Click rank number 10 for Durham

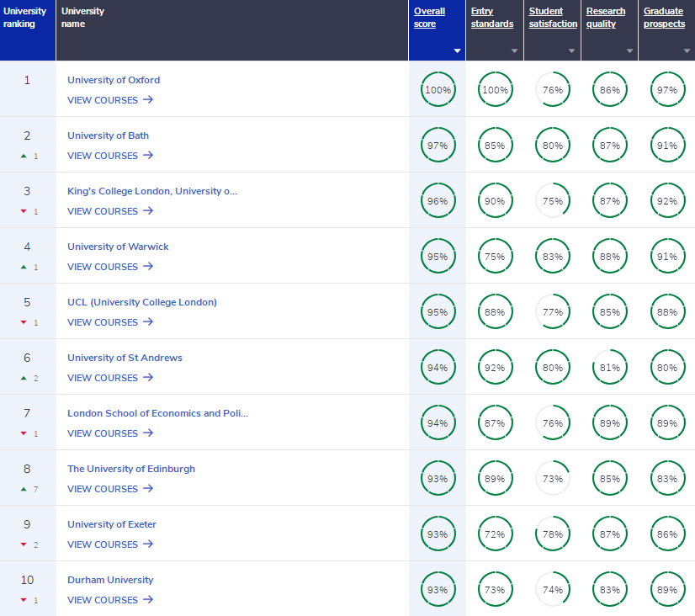[x=27, y=580]
